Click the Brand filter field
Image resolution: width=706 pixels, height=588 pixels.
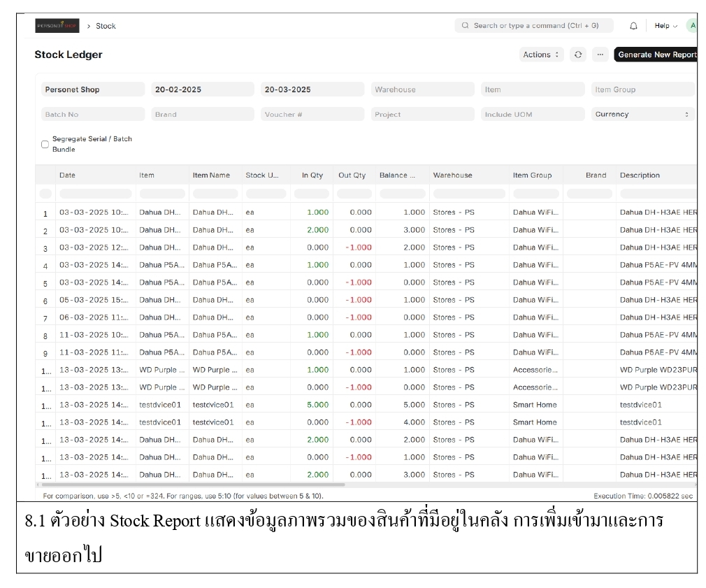coord(203,115)
